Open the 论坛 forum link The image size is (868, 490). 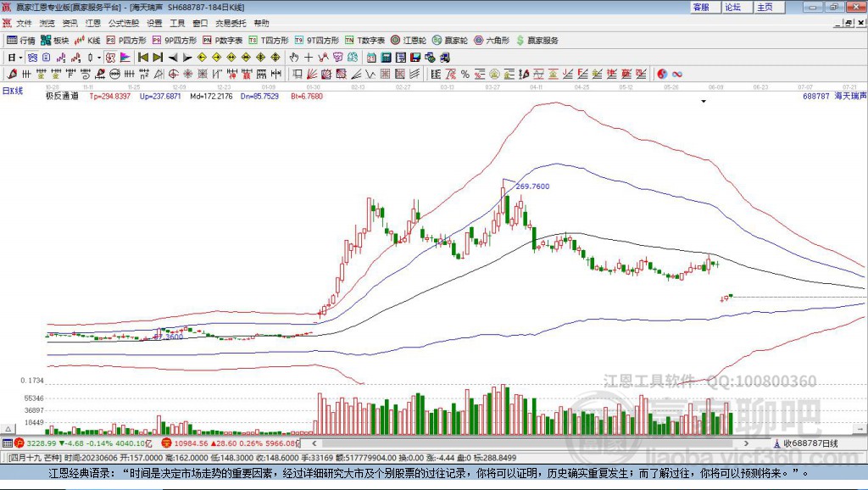pyautogui.click(x=736, y=7)
